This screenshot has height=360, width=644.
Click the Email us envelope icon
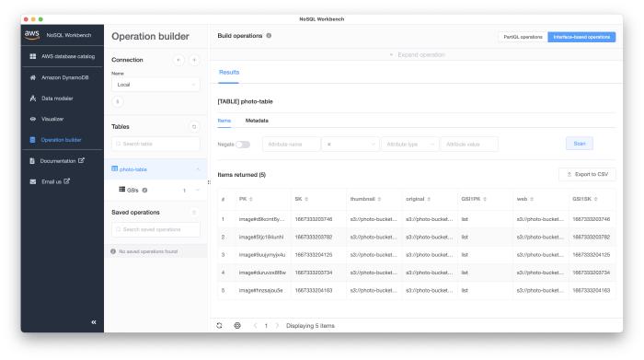[33, 181]
